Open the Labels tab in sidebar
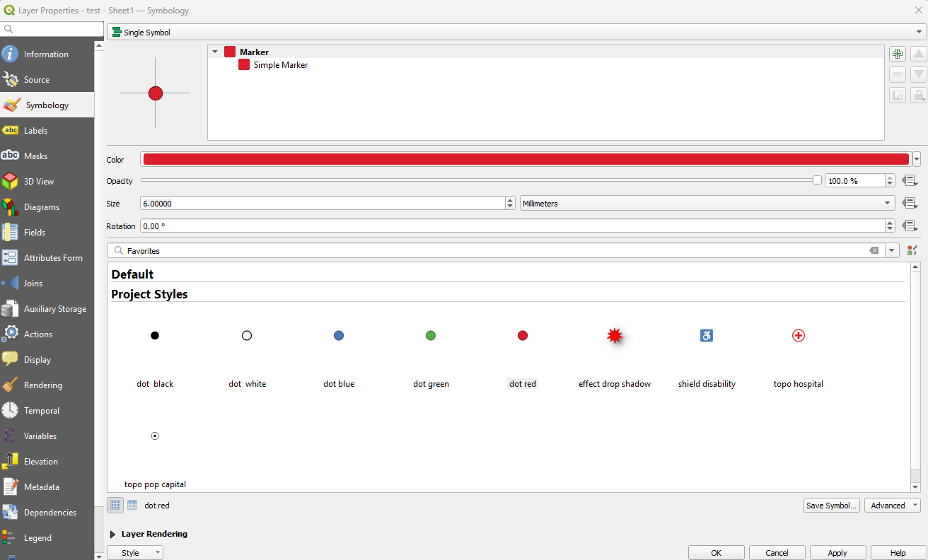The height and width of the screenshot is (560, 928). click(35, 131)
